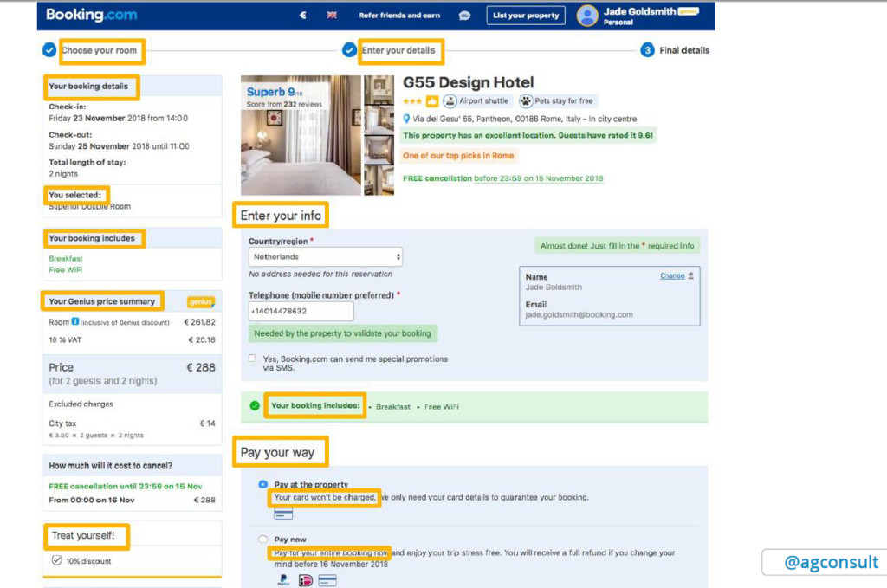Click the location pin beside the hotel address
Screen dimensions: 887x588
coord(406,119)
